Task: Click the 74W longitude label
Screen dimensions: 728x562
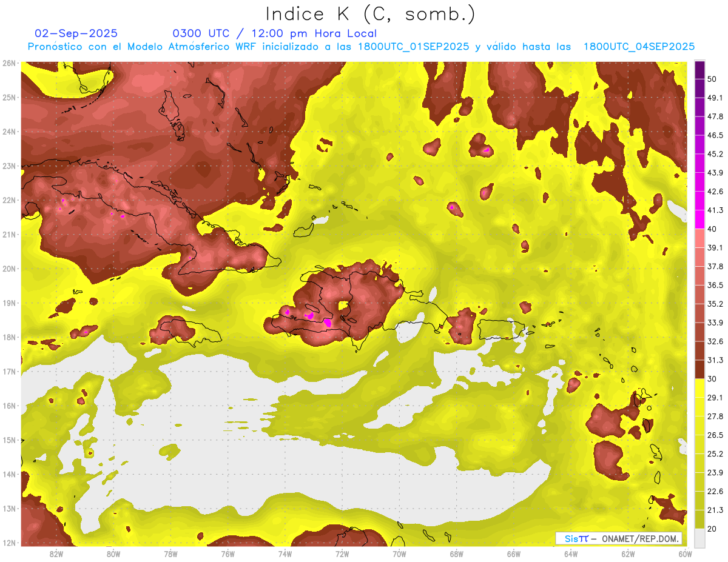Action: [x=285, y=554]
